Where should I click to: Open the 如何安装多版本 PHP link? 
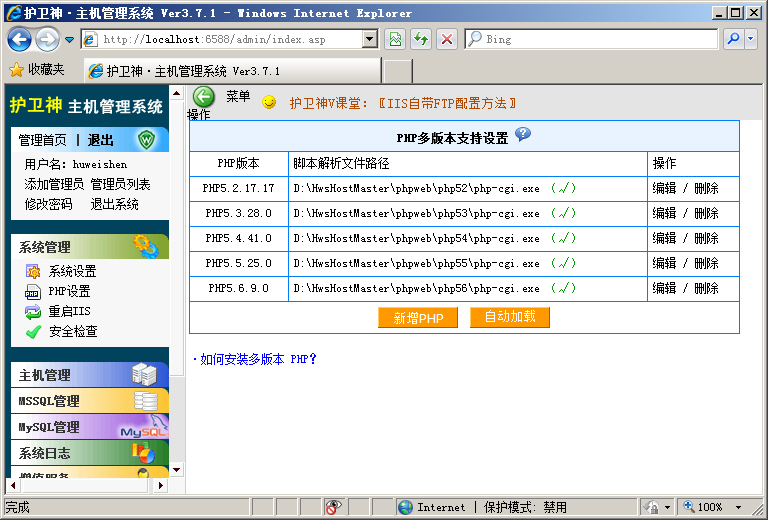click(x=257, y=359)
